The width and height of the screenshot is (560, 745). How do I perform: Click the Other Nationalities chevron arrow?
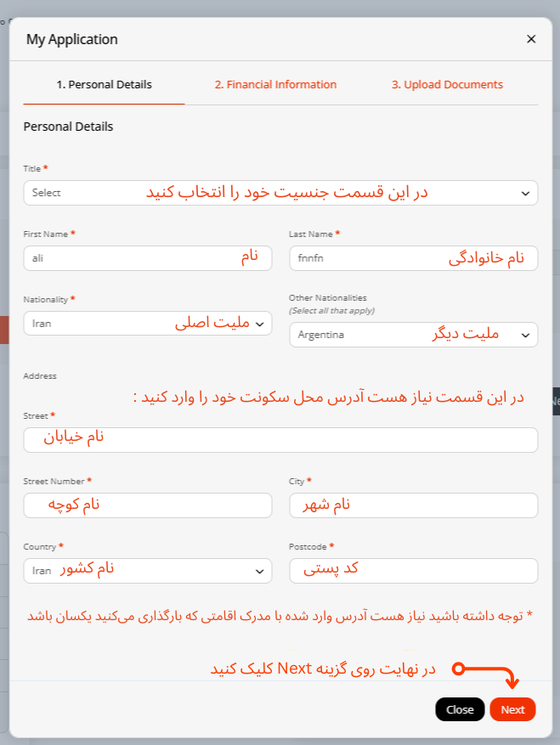click(524, 335)
